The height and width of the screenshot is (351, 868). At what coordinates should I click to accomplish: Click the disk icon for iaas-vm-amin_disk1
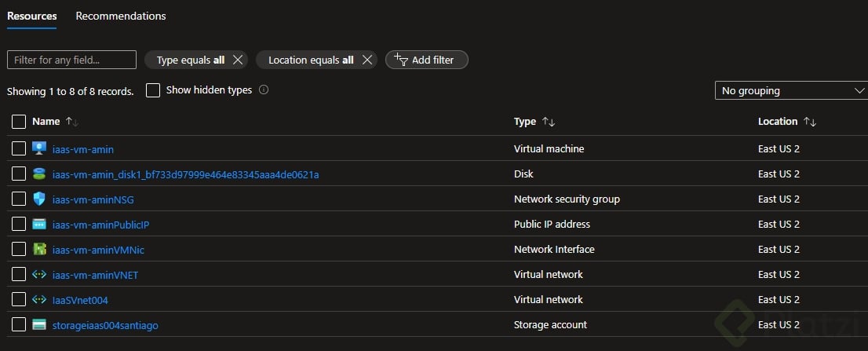pos(39,174)
